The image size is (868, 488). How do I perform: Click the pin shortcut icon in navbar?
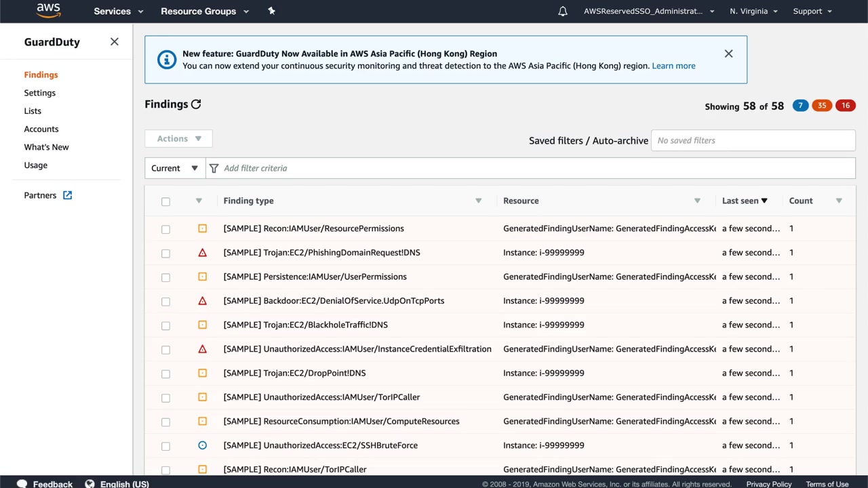(x=271, y=11)
